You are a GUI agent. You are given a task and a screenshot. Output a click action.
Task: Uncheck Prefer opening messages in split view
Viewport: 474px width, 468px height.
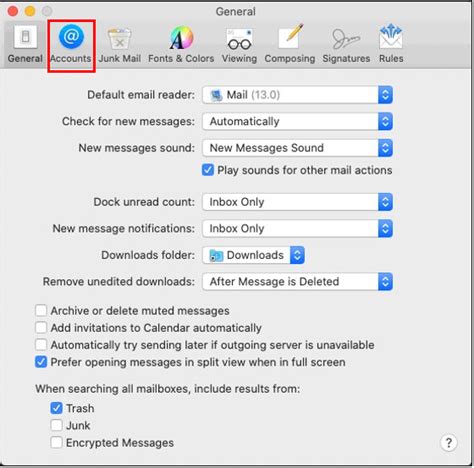tap(41, 362)
